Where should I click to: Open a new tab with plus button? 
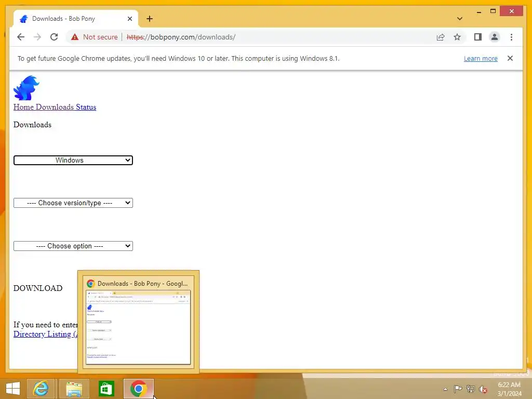150,19
